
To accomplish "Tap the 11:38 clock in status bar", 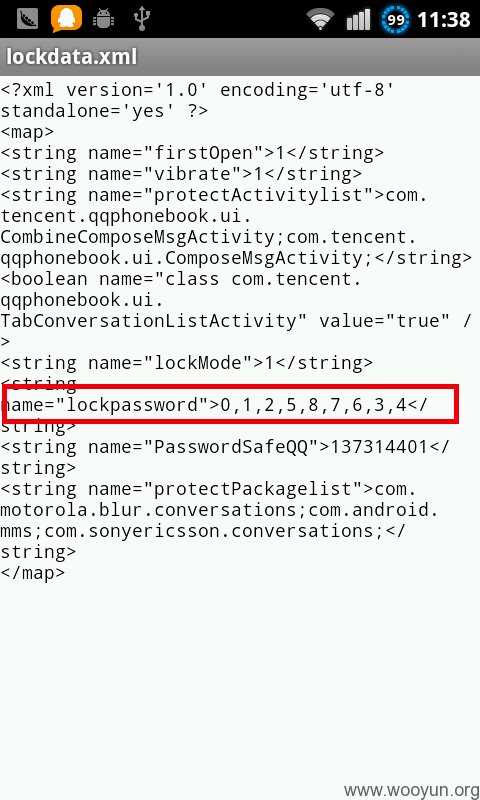I will (444, 19).
